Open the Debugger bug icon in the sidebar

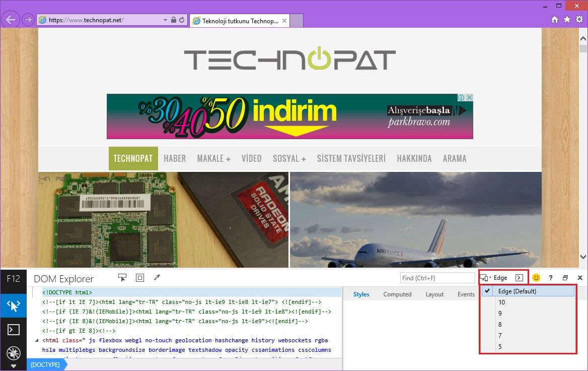click(x=13, y=353)
